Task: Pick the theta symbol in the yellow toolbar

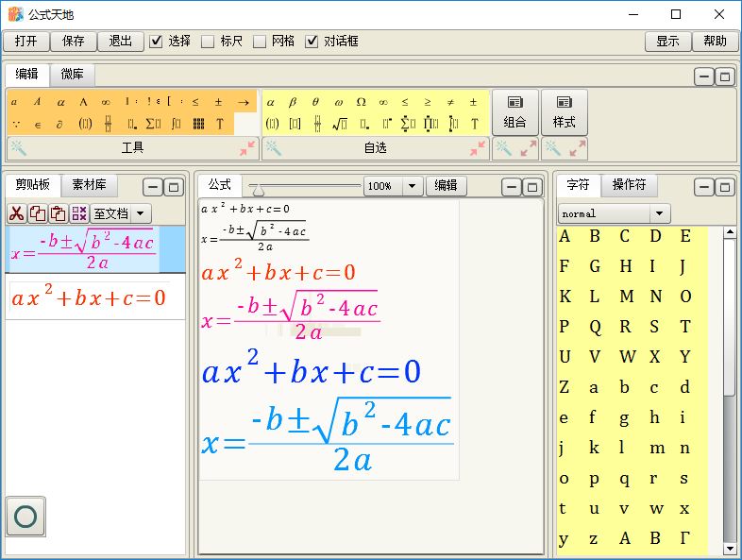Action: tap(315, 102)
